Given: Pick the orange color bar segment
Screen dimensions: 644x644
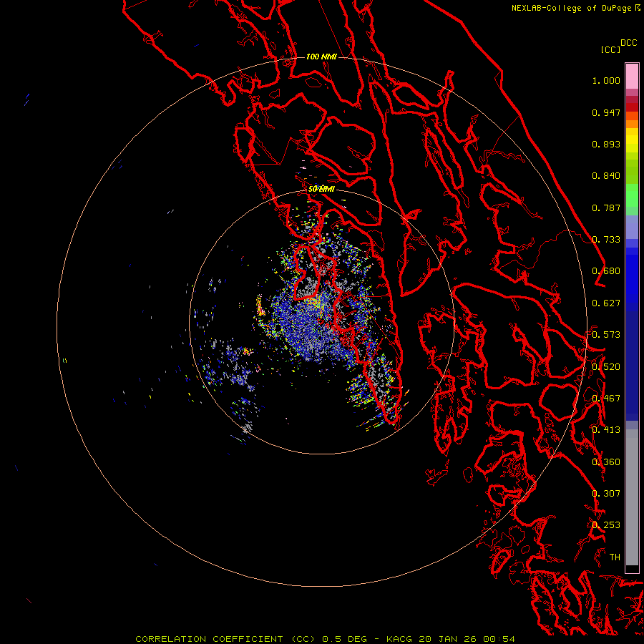Looking at the screenshot, I should coord(632,124).
